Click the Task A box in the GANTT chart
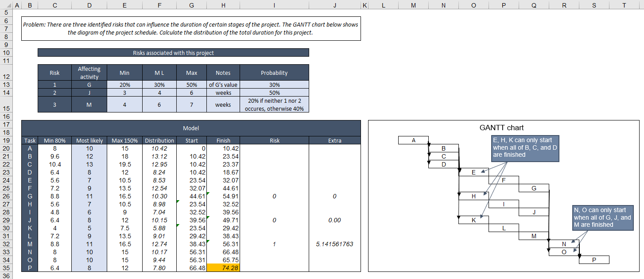Image resolution: width=644 pixels, height=279 pixels. (x=413, y=139)
